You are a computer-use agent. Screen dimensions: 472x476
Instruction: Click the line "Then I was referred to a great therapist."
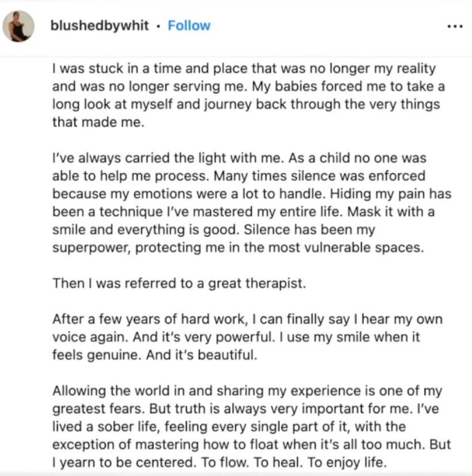179,283
